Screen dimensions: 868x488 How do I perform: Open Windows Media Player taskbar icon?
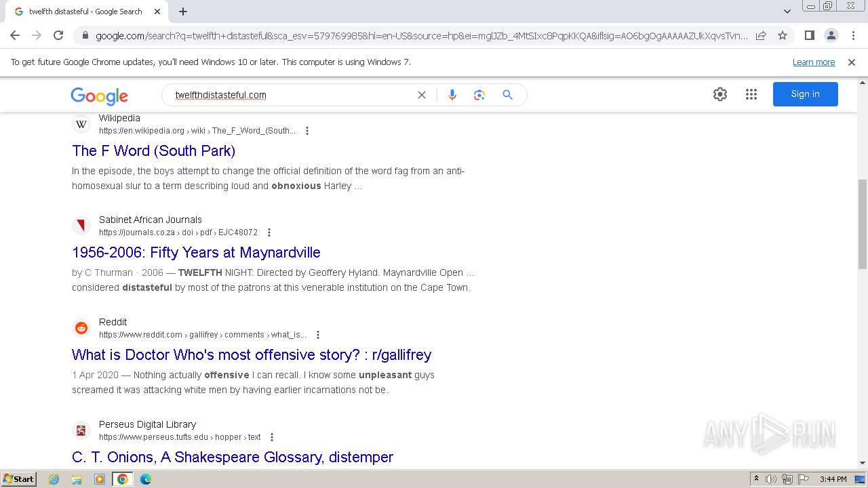[x=100, y=479]
